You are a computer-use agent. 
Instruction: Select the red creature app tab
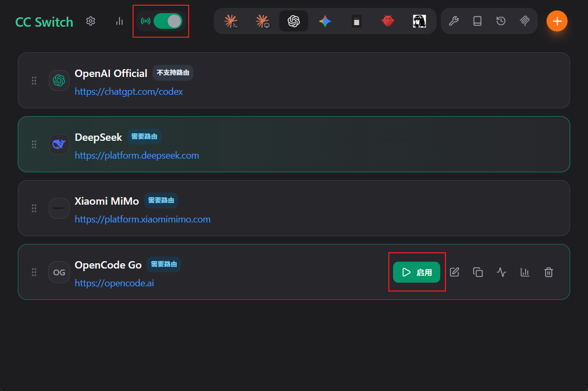[388, 21]
